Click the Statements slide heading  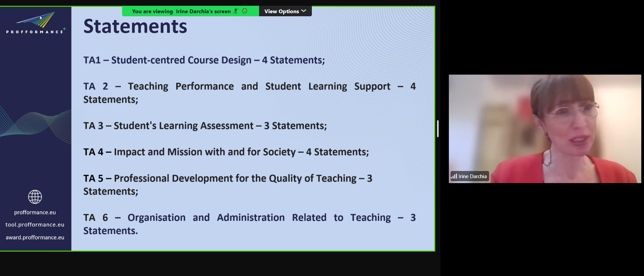(135, 26)
